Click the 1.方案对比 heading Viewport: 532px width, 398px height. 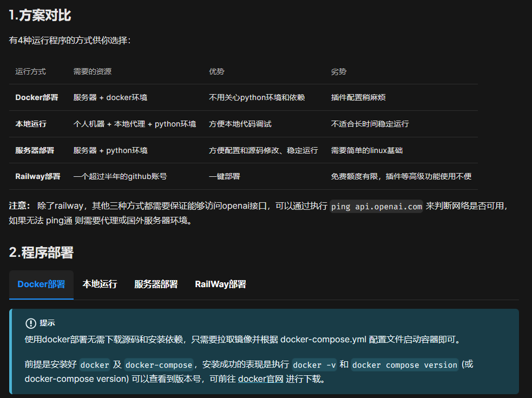click(x=40, y=16)
